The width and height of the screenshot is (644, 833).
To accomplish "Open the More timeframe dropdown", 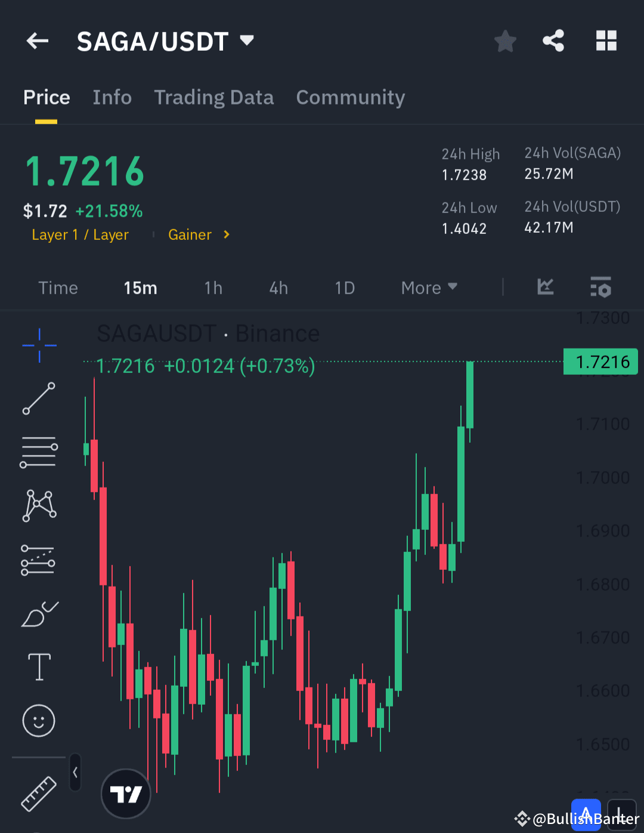I will click(x=428, y=288).
